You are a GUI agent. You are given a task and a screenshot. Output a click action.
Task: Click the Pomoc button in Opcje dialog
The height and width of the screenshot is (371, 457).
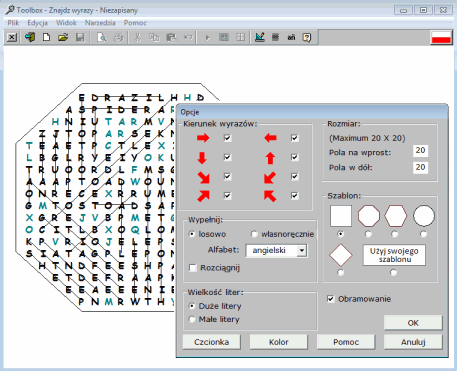point(346,342)
